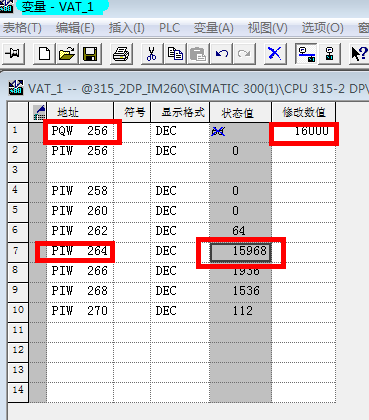Click the pin icon in toolbar
Image resolution: width=369 pixels, height=420 pixels.
pos(13,54)
